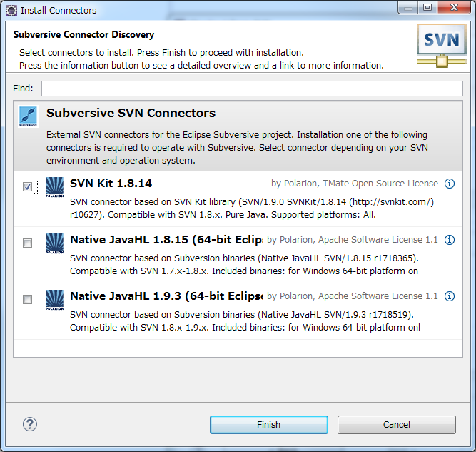Check the Native JavaHL 1.8.15 checkbox
The height and width of the screenshot is (452, 476).
pyautogui.click(x=27, y=243)
